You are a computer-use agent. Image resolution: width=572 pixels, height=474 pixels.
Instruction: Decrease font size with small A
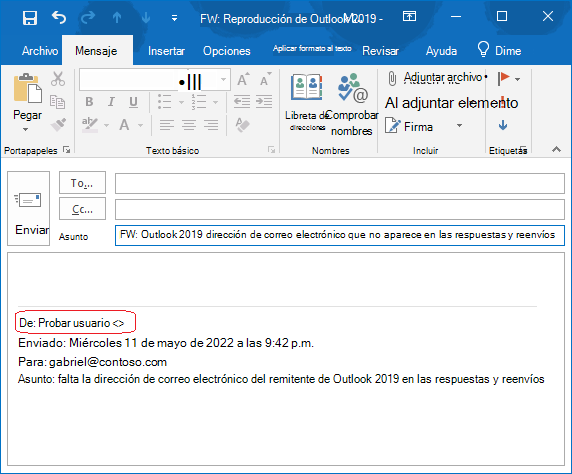tap(265, 79)
